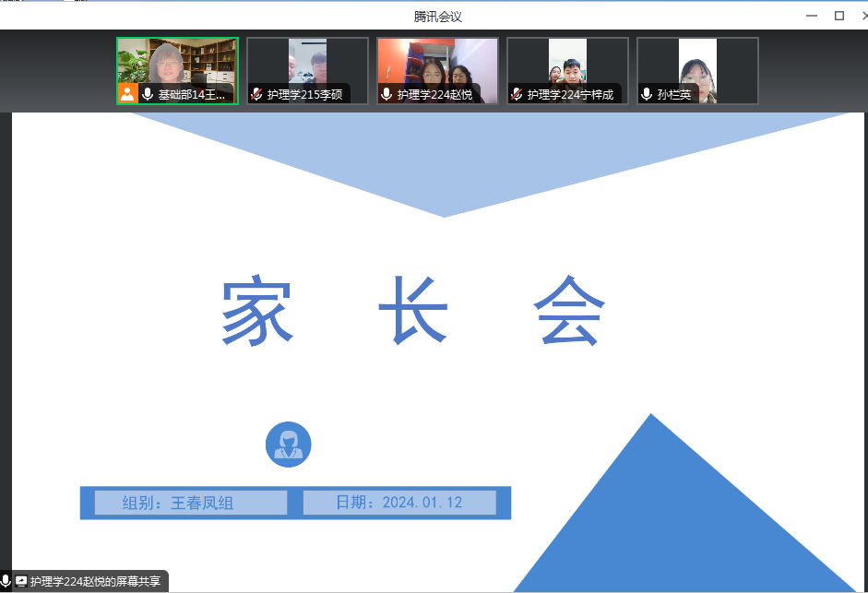868x593 pixels.
Task: Click the blue female avatar icon on slide
Action: click(x=288, y=445)
